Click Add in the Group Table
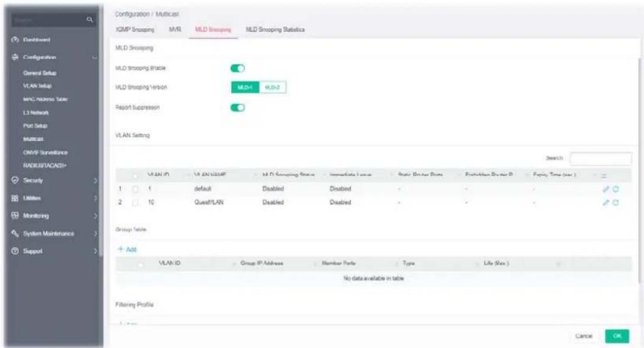Image resolution: width=644 pixels, height=348 pixels. (x=127, y=250)
